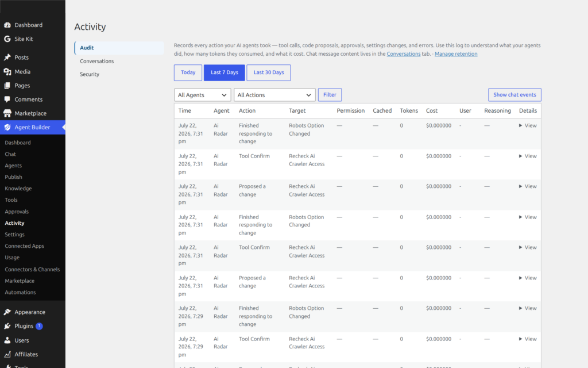Open the Automations submenu item
Image resolution: width=588 pixels, height=368 pixels.
tap(20, 292)
